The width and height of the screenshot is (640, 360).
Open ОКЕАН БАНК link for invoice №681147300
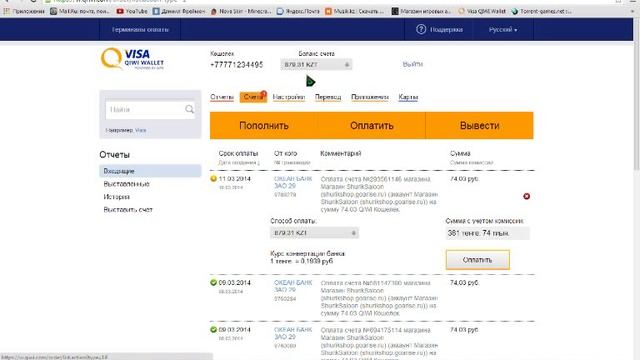(293, 286)
